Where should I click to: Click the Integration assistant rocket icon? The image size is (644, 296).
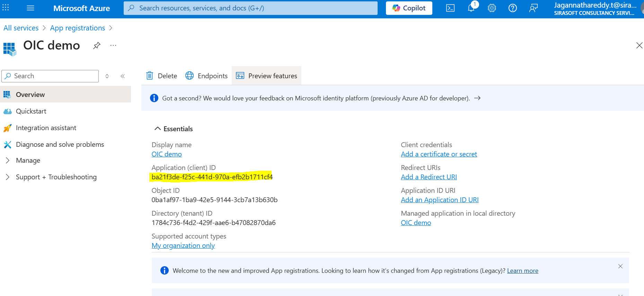(7, 128)
